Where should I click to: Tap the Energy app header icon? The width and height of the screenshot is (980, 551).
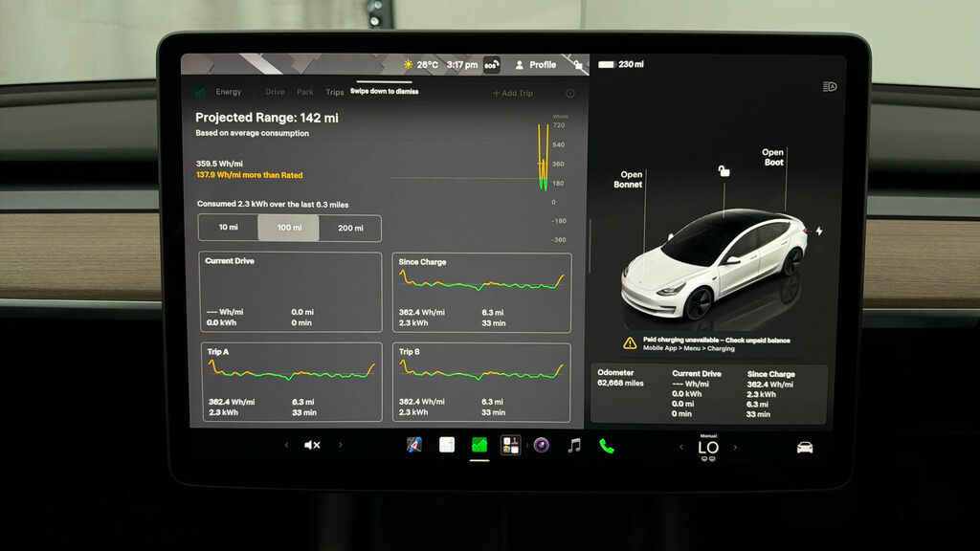tap(200, 93)
